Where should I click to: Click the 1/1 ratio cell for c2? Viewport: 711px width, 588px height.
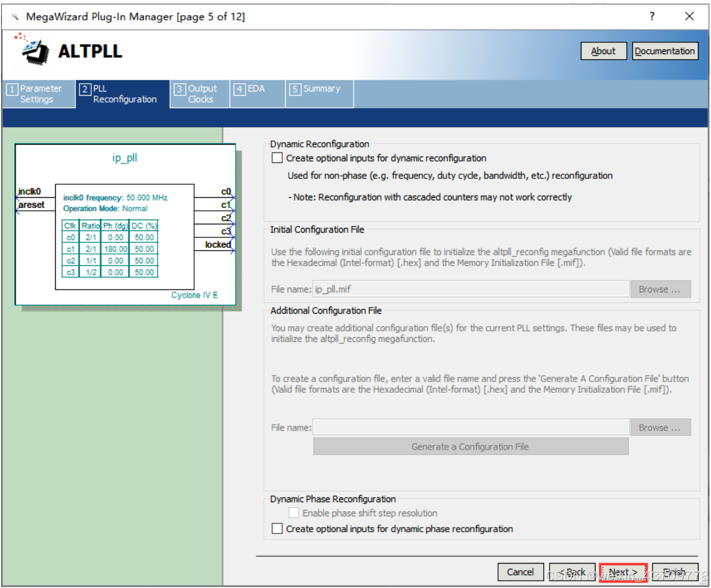pos(91,261)
